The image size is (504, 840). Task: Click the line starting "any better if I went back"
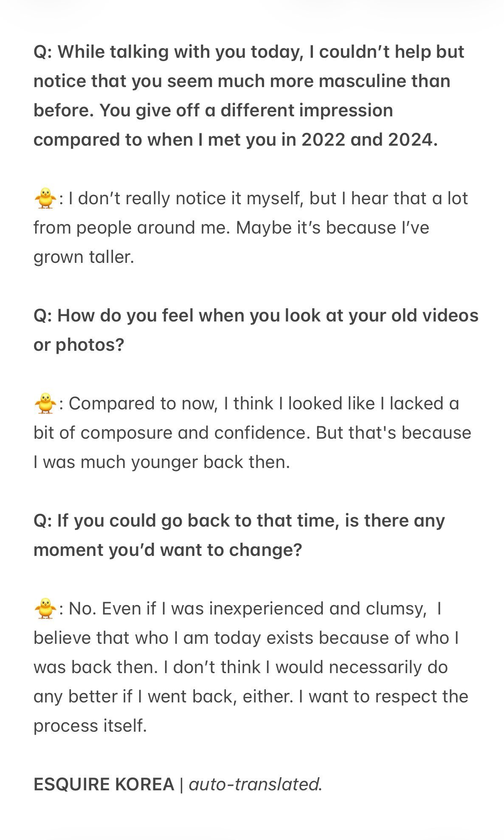(x=251, y=697)
